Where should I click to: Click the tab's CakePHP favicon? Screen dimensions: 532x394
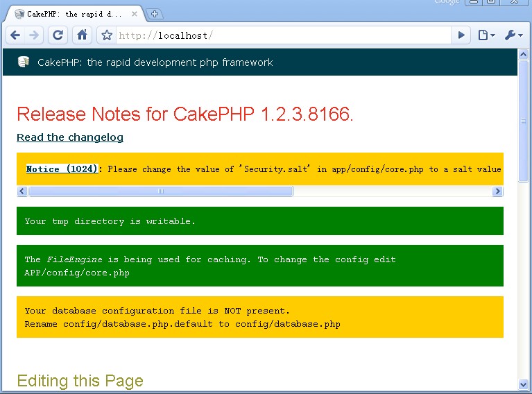[19, 14]
